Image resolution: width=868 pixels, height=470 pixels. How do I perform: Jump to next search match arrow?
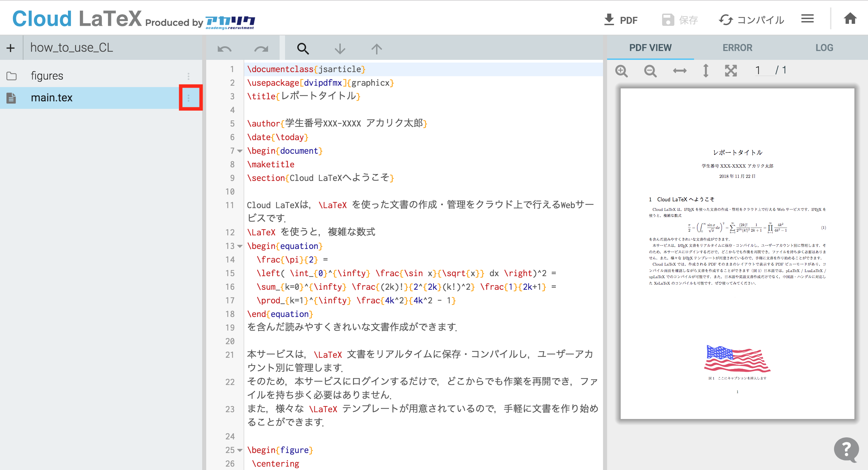pos(340,49)
